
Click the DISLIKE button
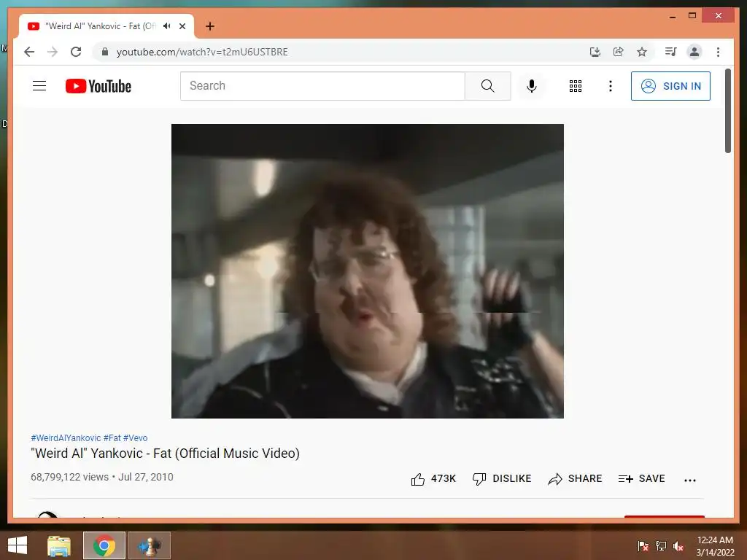(x=502, y=478)
